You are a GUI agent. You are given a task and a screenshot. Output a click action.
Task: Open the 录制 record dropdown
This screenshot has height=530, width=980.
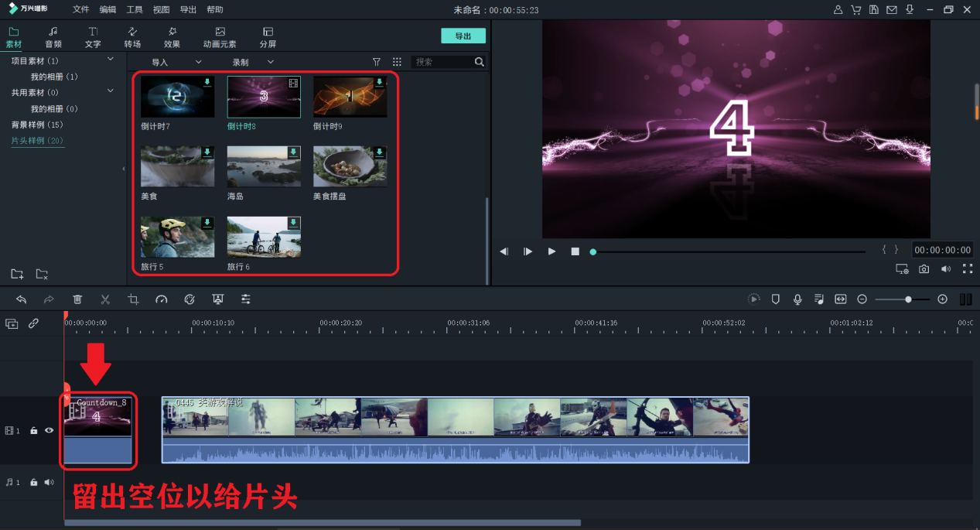[253, 62]
